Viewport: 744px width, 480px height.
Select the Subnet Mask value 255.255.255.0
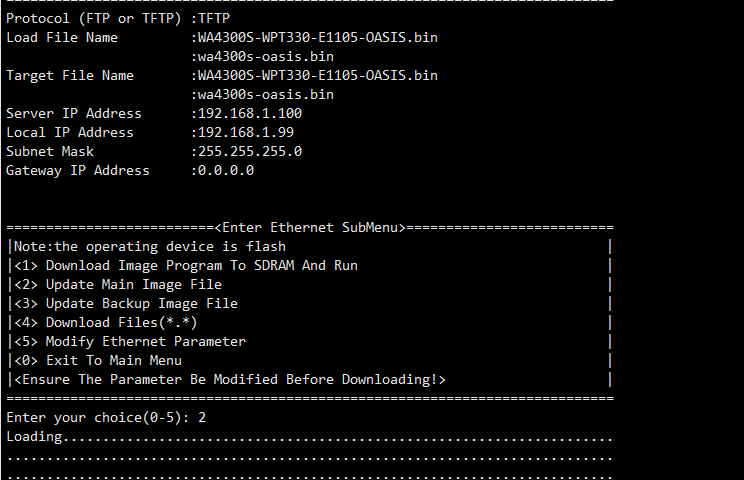(250, 151)
